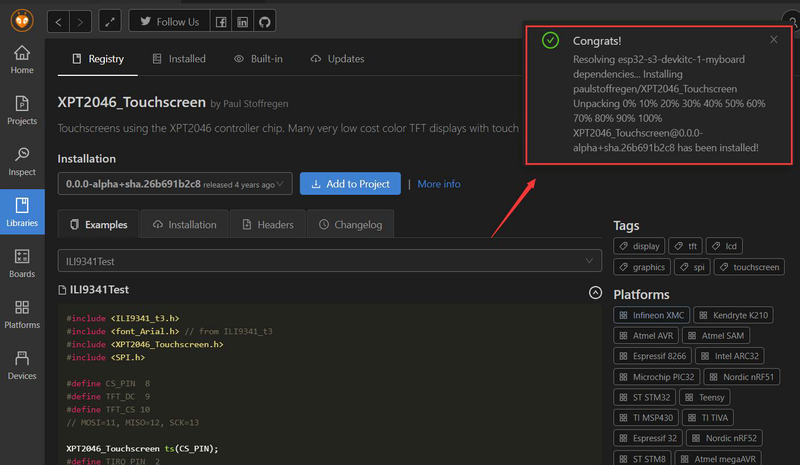This screenshot has height=465, width=800.
Task: Open the Devices sidebar icon
Action: (22, 366)
